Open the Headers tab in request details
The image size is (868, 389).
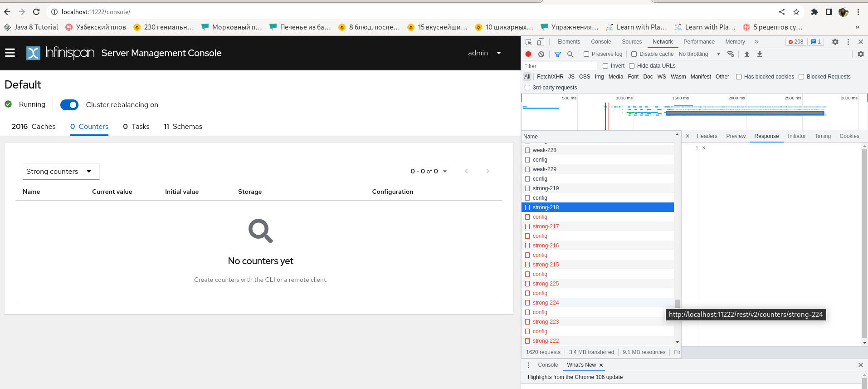click(707, 136)
